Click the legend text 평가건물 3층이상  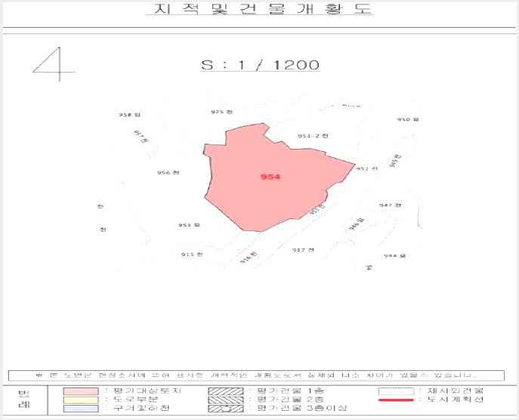pos(301,408)
